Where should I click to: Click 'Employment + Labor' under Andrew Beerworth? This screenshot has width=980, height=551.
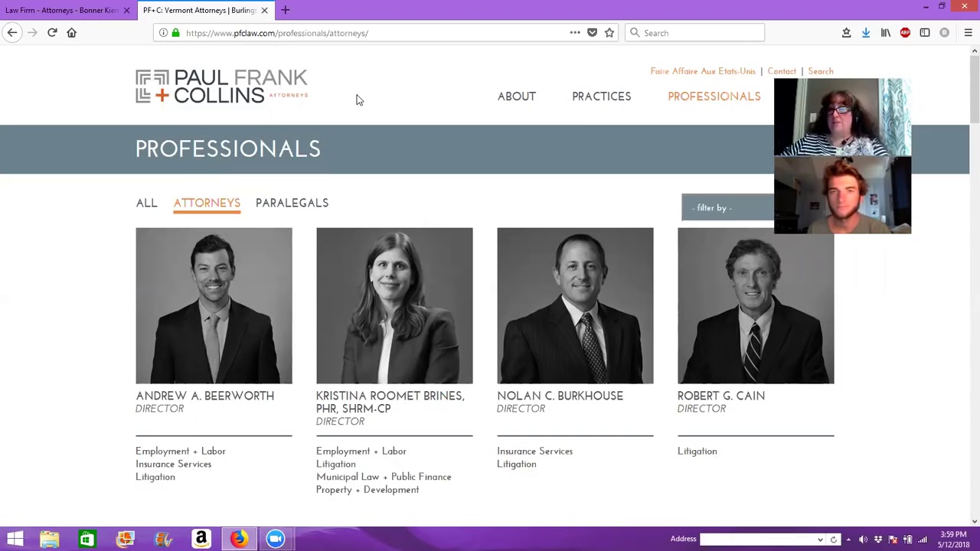tap(181, 451)
